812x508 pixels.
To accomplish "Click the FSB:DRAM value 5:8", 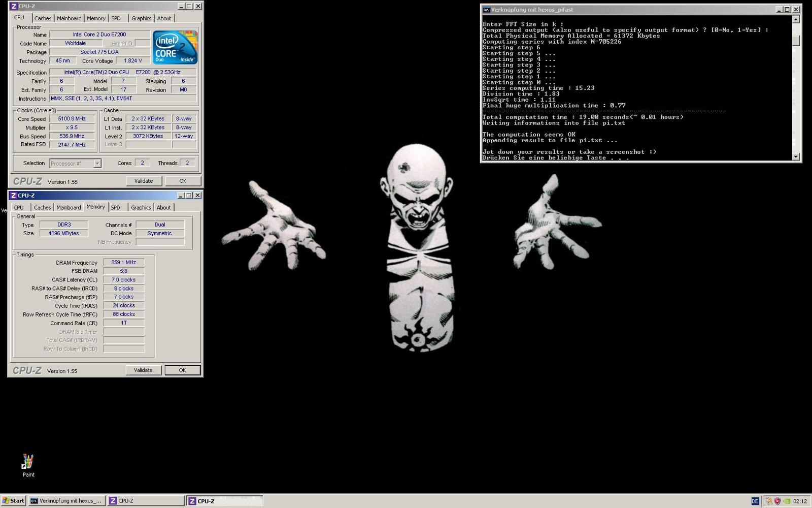I will pyautogui.click(x=124, y=271).
